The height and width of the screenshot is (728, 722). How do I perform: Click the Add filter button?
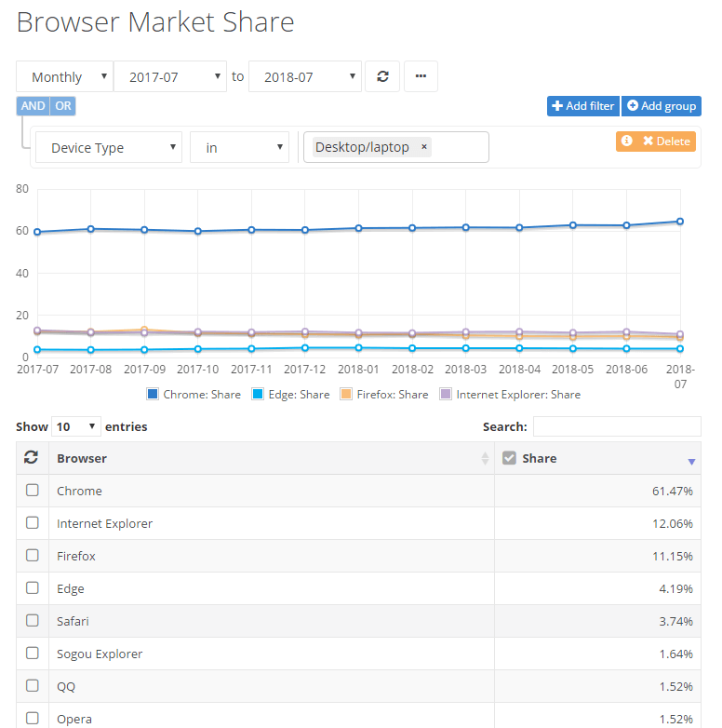click(x=583, y=106)
